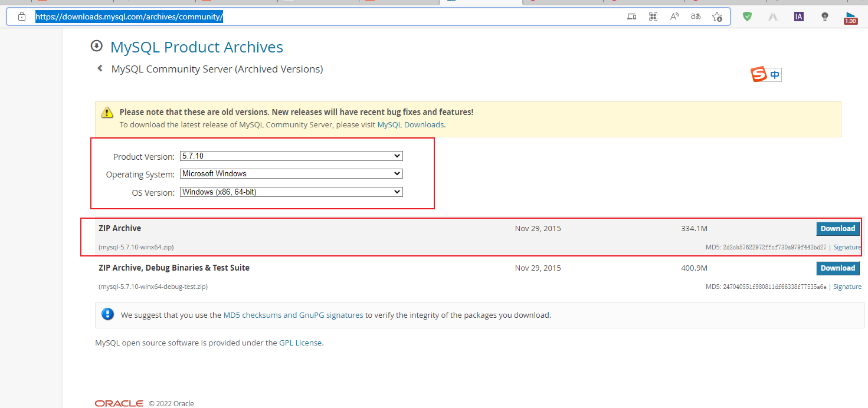
Task: Click the MySQL Product Archives heading
Action: 196,47
